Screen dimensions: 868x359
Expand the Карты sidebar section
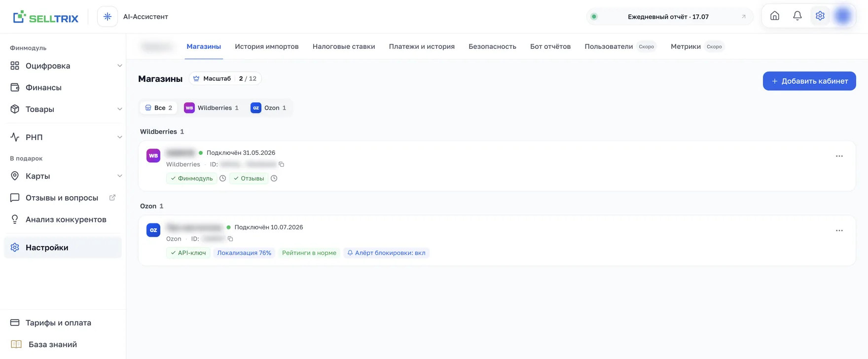click(x=119, y=176)
